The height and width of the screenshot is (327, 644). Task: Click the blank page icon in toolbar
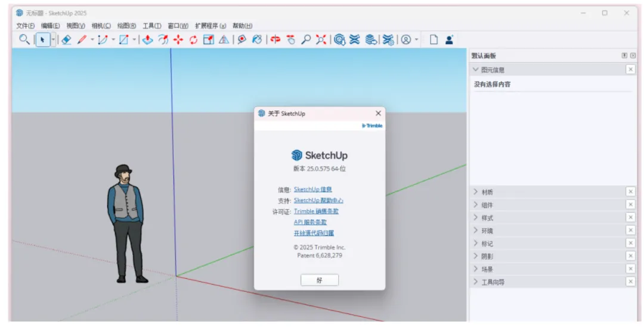(434, 39)
